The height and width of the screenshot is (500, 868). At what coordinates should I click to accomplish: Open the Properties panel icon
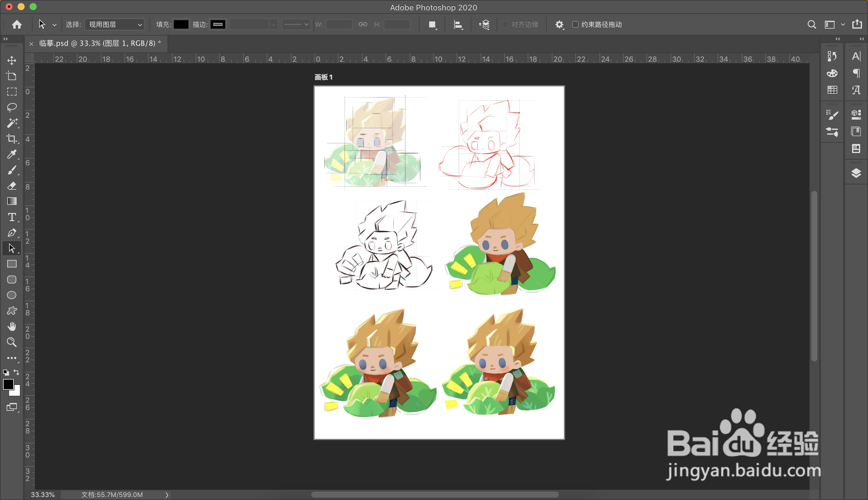(856, 149)
